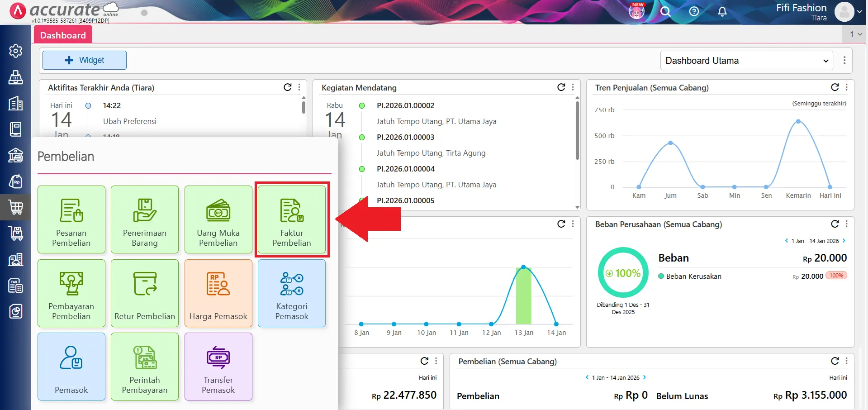868x410 pixels.
Task: Click the notification bell icon
Action: click(722, 12)
